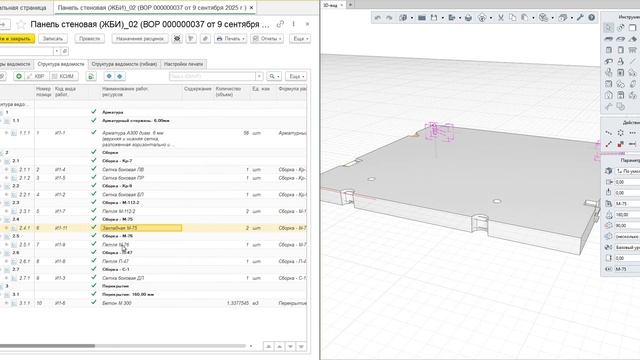This screenshot has height=360, width=640.
Task: Click the checkmark in row Бетон М 300
Action: [x=94, y=303]
